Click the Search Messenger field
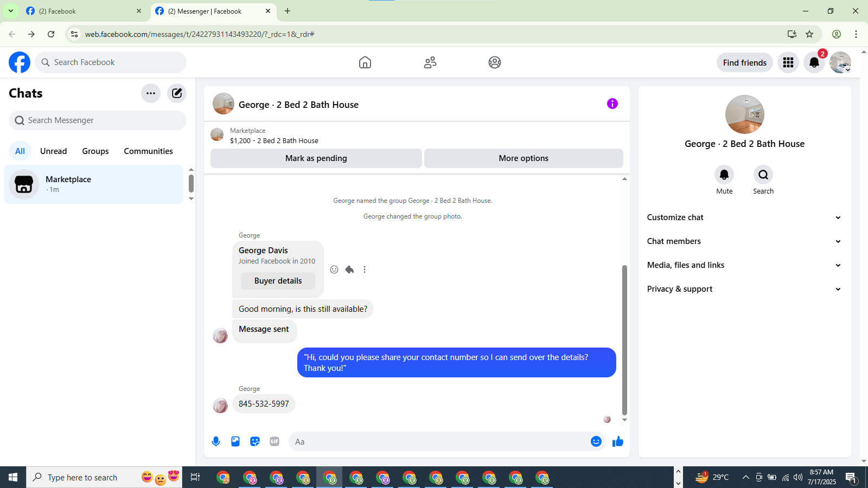This screenshot has width=868, height=488. coord(98,120)
